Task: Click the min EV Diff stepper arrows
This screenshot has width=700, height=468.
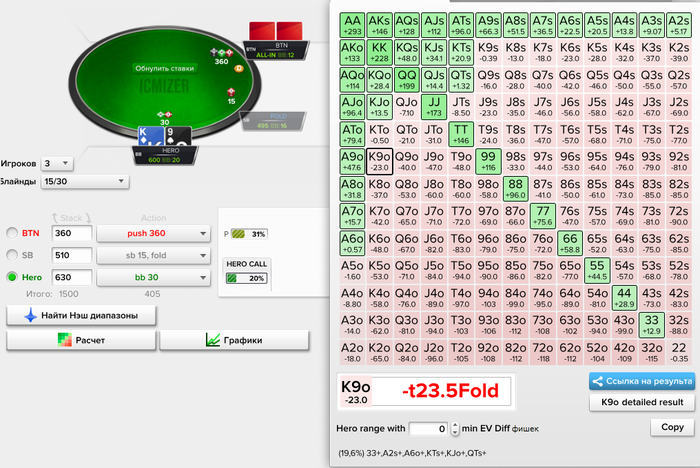Action: [455, 429]
